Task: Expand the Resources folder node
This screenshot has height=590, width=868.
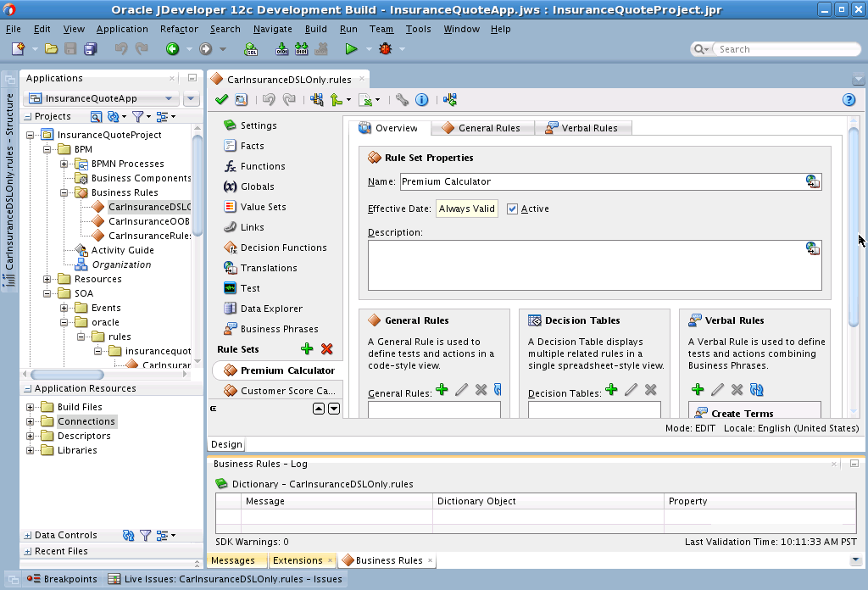Action: pyautogui.click(x=47, y=279)
